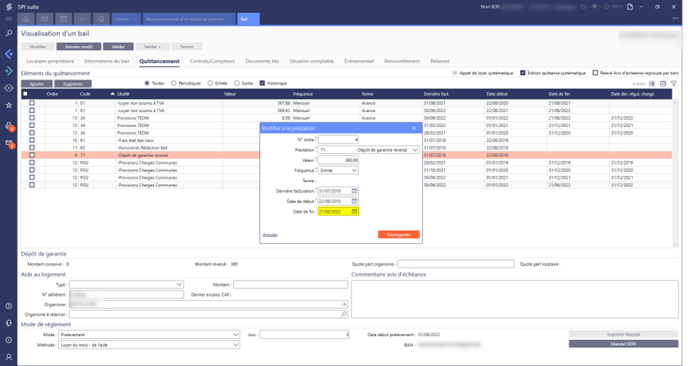The height and width of the screenshot is (366, 688).
Task: Click the Annuler modif button
Action: pos(79,47)
